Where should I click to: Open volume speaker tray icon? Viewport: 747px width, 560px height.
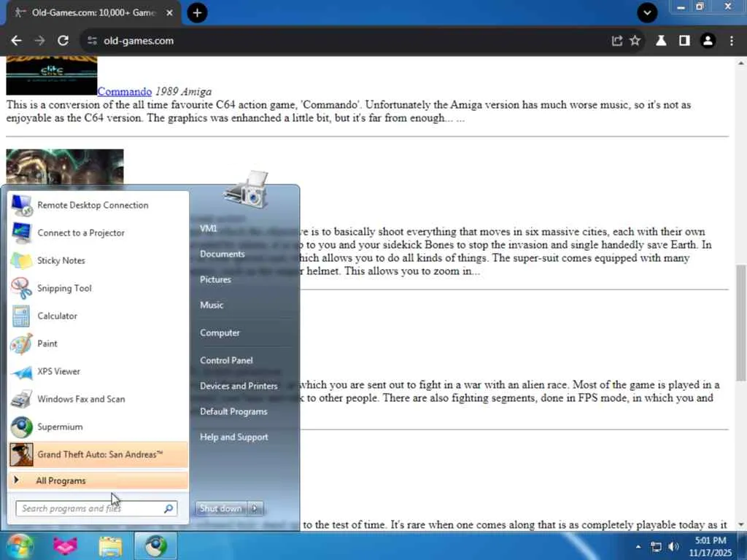point(673,547)
